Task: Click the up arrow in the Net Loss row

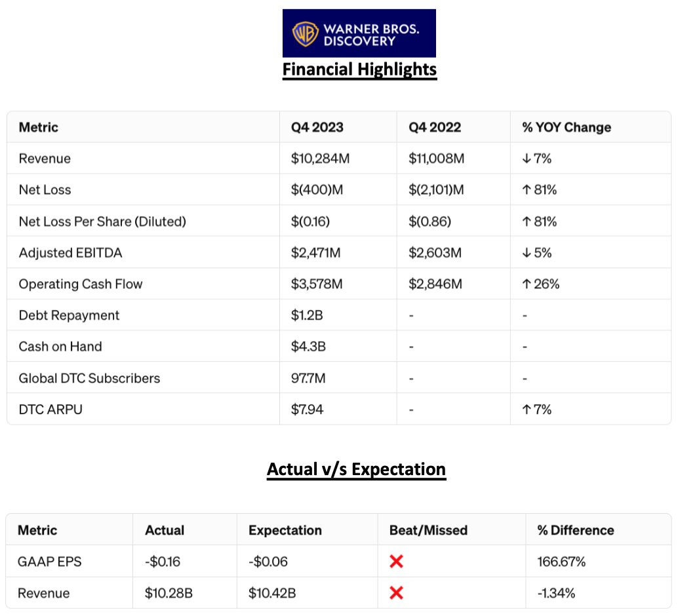Action: tap(527, 190)
